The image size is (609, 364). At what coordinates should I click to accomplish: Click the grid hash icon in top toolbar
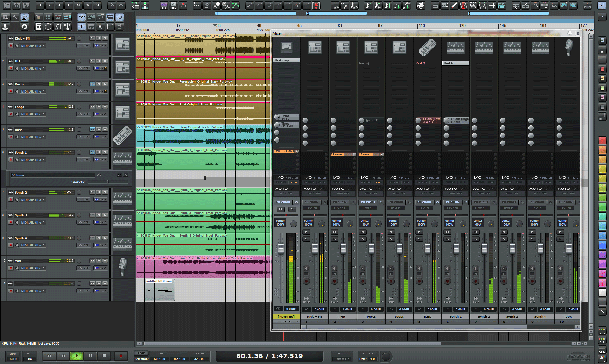492,5
